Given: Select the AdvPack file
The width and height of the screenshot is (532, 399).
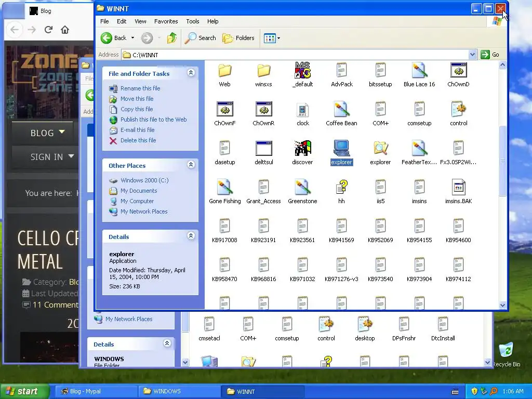Looking at the screenshot, I should pos(342,75).
